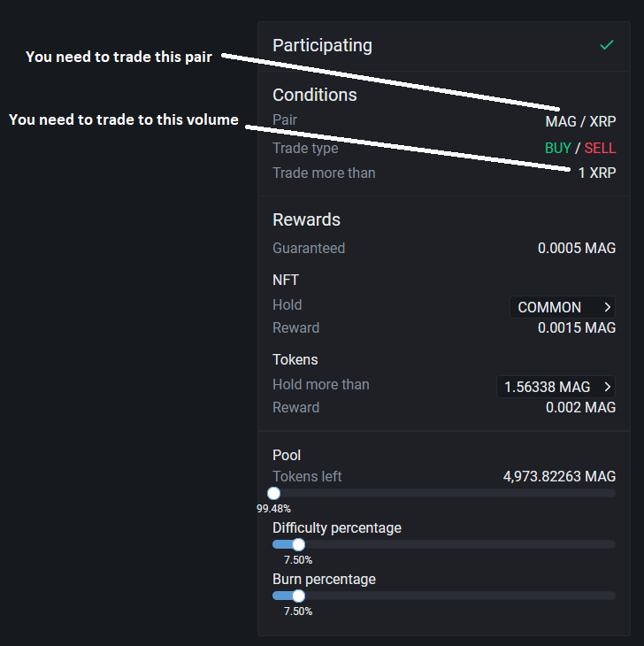
Task: Click the chevron arrow beside COMMON
Action: (x=608, y=307)
